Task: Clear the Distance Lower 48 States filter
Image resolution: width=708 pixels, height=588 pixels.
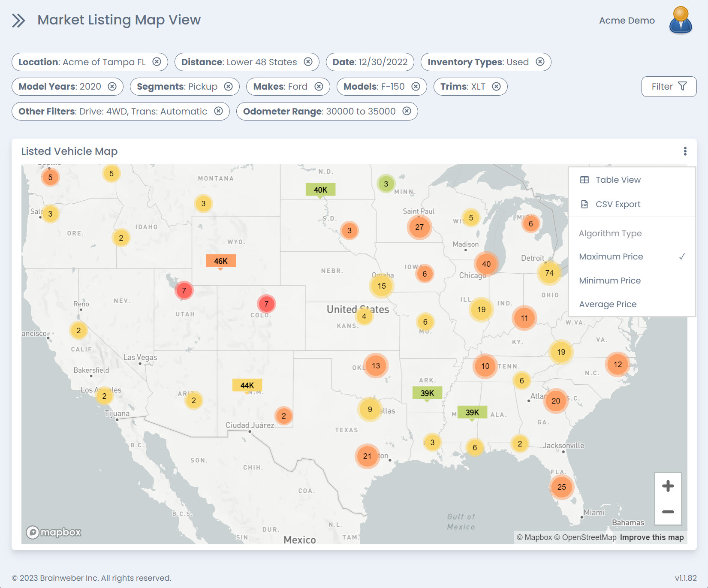Action: click(308, 62)
